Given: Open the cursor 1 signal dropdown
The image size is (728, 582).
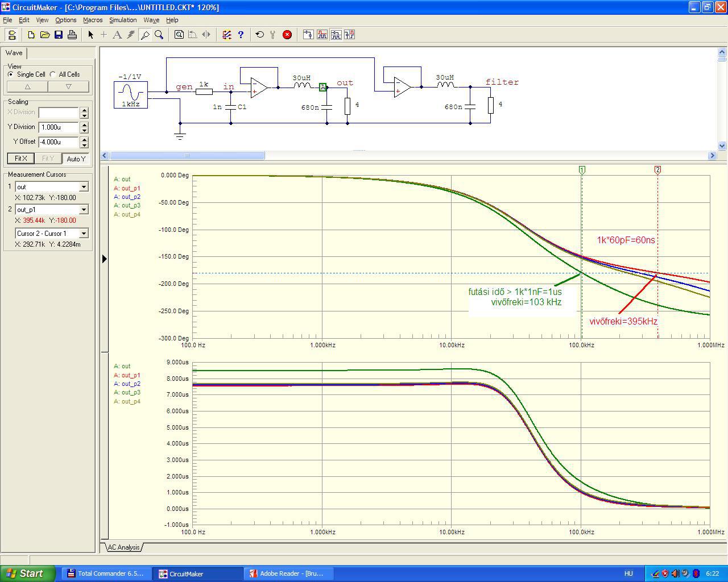Looking at the screenshot, I should [x=84, y=187].
